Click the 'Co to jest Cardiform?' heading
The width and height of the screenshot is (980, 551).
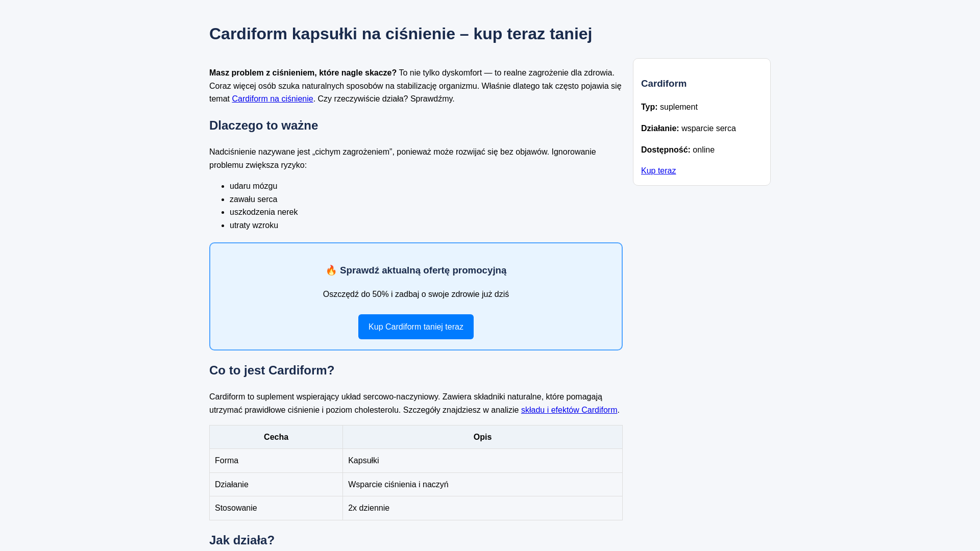pos(272,370)
